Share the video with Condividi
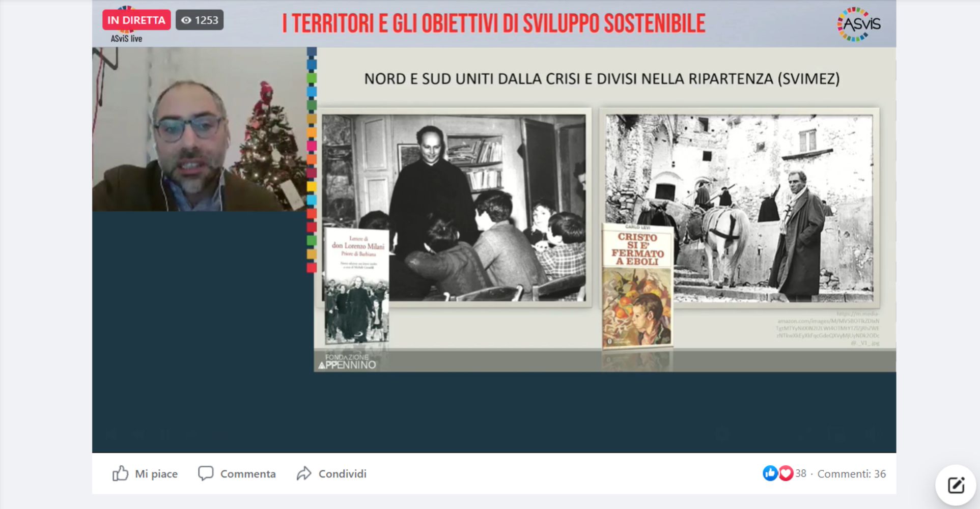 point(331,474)
